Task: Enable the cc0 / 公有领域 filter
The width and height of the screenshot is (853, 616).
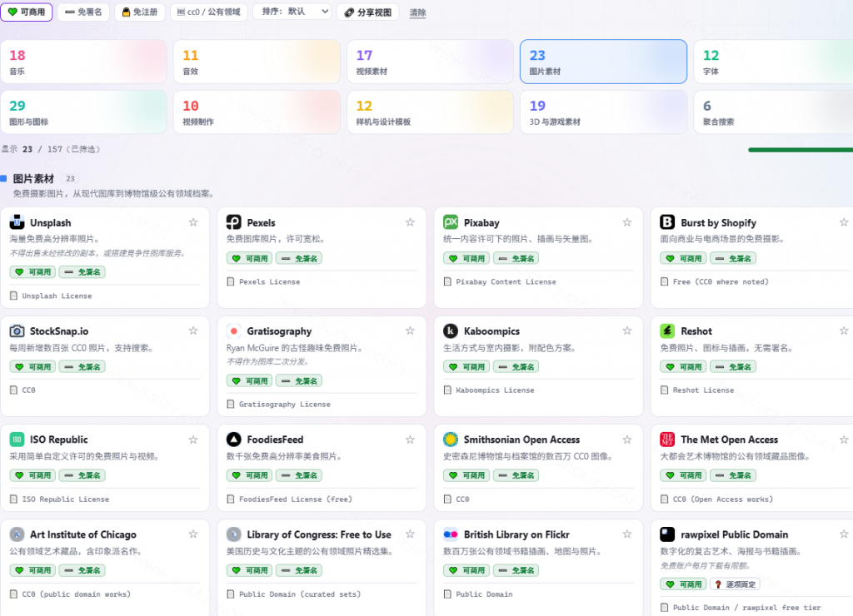Action: pyautogui.click(x=209, y=12)
